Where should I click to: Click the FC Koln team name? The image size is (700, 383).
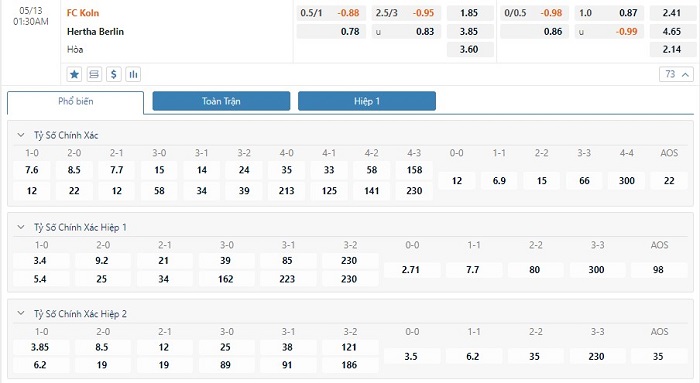click(x=83, y=13)
